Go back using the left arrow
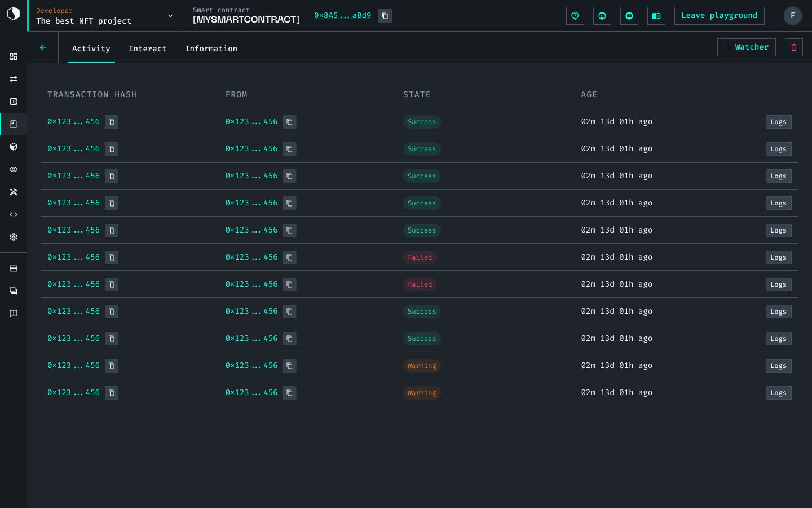Viewport: 812px width, 508px height. (x=43, y=47)
